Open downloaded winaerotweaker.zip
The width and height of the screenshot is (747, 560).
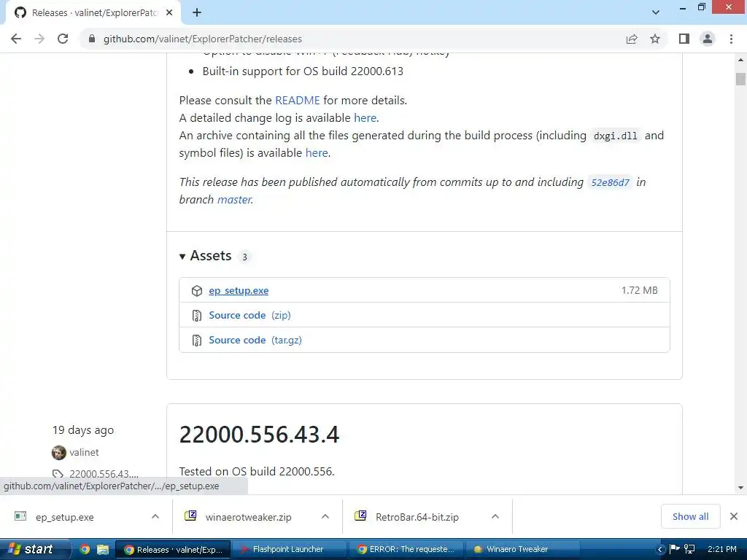(x=248, y=517)
